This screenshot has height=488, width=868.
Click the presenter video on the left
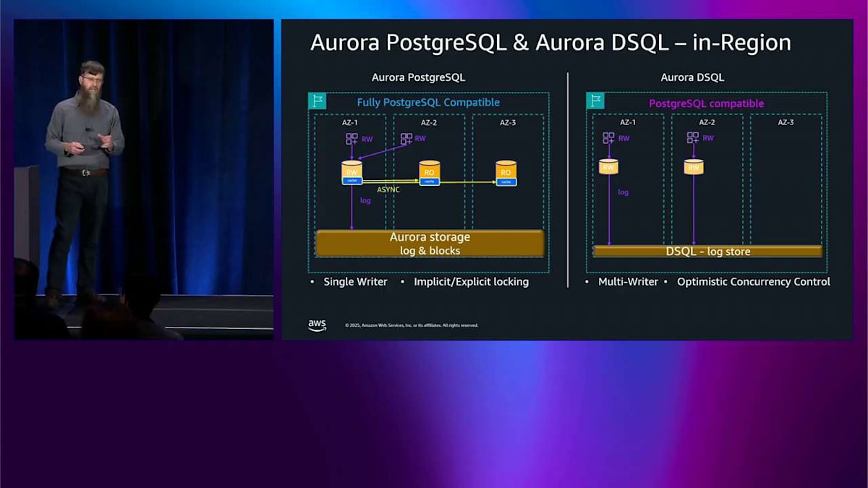[144, 179]
